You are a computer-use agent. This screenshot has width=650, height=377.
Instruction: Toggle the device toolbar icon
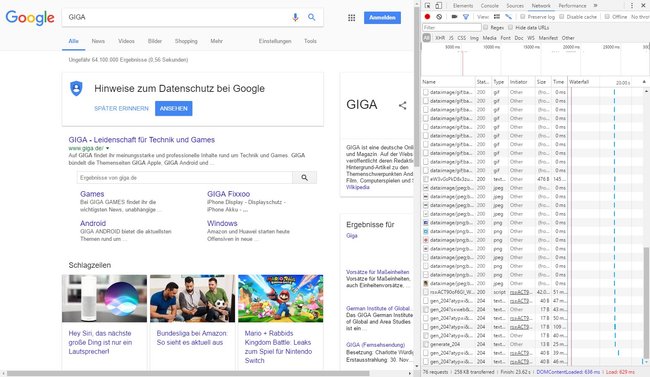438,5
